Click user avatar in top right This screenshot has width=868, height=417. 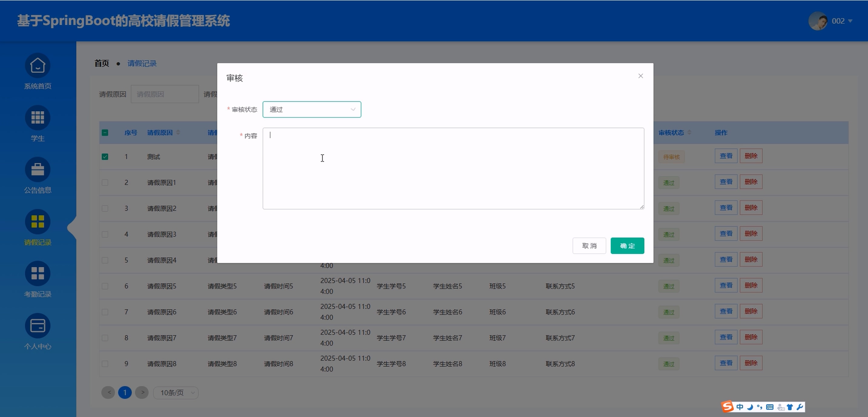(818, 21)
